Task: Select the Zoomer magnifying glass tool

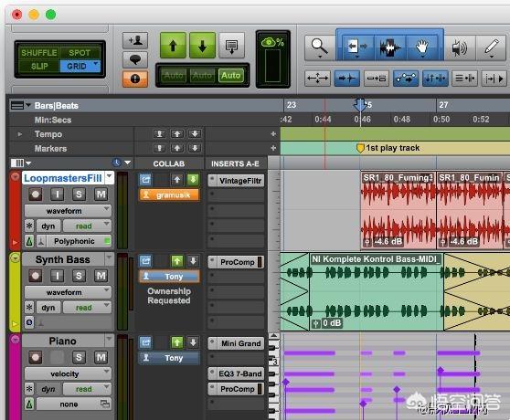Action: pyautogui.click(x=320, y=47)
